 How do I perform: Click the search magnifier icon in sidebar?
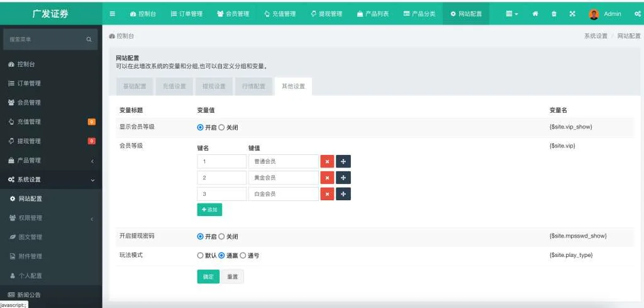89,40
